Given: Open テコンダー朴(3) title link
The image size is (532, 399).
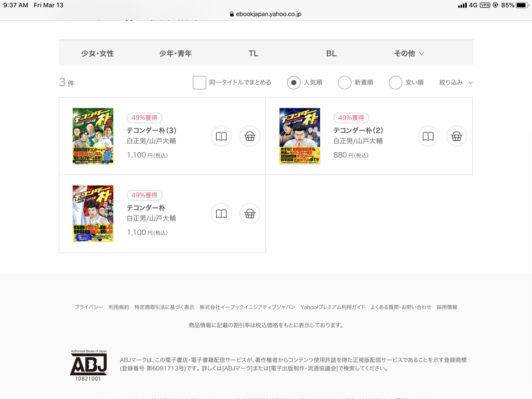Looking at the screenshot, I should (151, 130).
